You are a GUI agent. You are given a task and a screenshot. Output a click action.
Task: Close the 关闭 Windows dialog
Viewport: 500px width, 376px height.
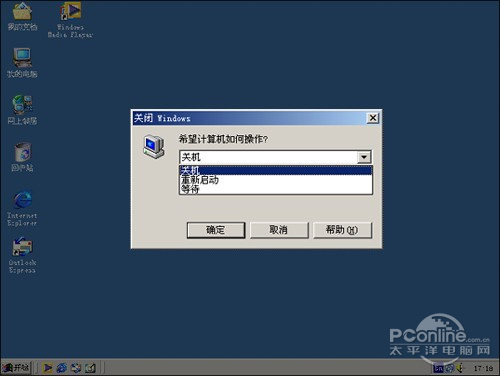tap(373, 118)
